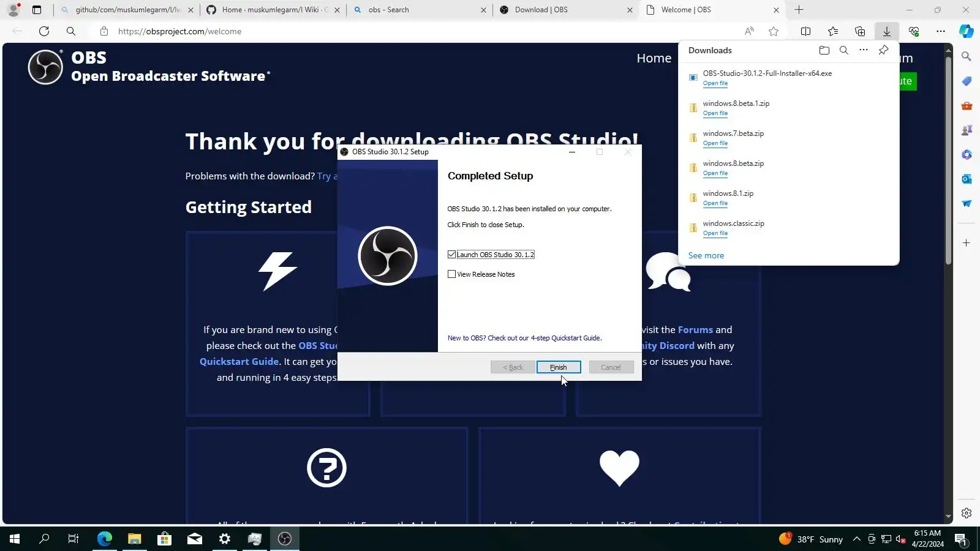Show hidden system tray icons
The height and width of the screenshot is (551, 980).
tap(856, 539)
